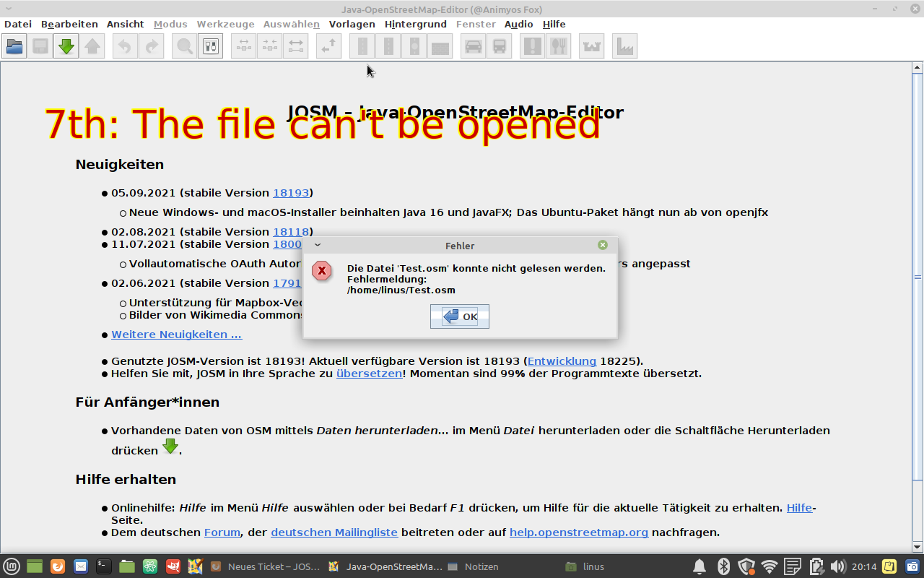Viewport: 924px width, 578px height.
Task: Click the green download map data arrow
Action: [x=66, y=47]
